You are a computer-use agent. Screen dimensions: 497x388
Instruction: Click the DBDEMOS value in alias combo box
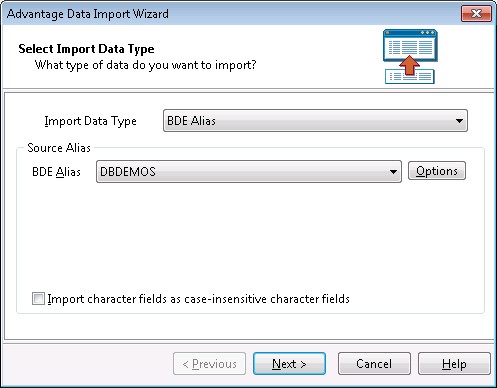128,172
